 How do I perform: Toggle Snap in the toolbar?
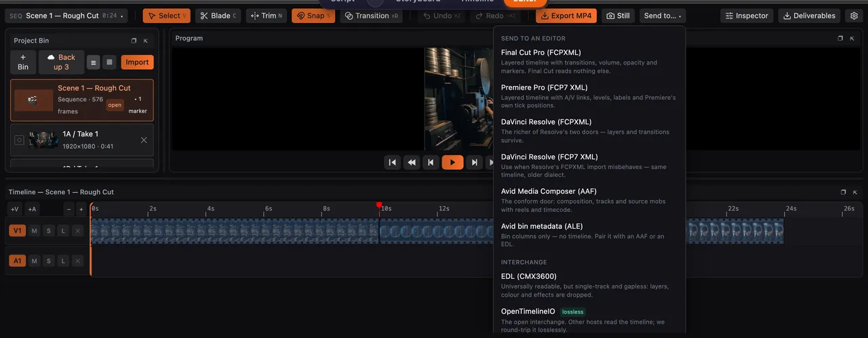313,16
